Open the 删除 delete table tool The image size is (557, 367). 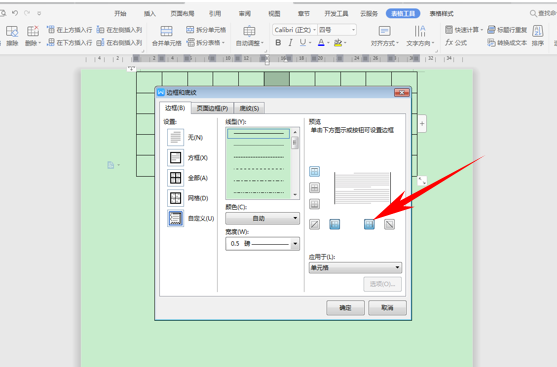tap(33, 36)
